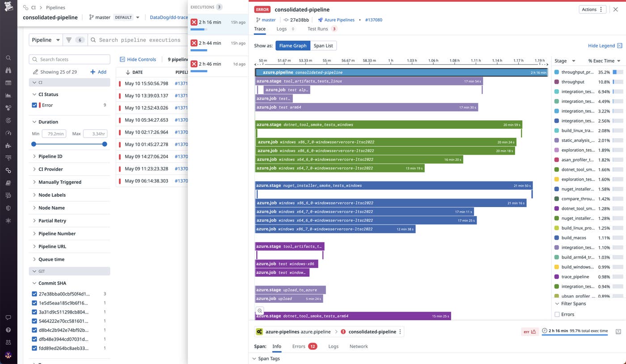This screenshot has width=626, height=364.
Task: Open the APM circular target icon
Action: point(8,120)
